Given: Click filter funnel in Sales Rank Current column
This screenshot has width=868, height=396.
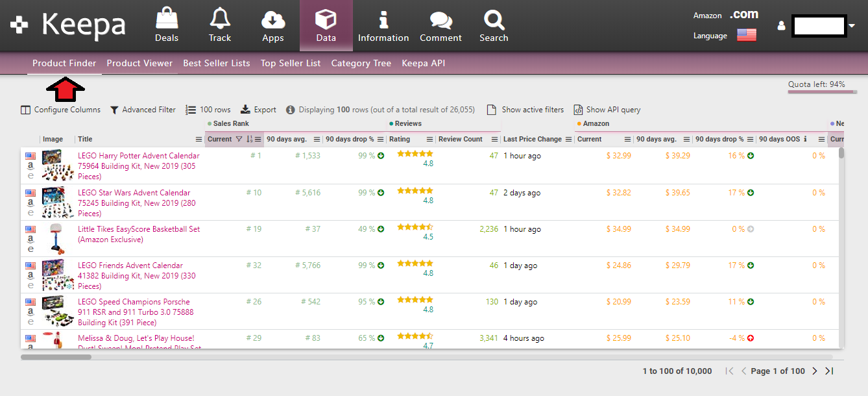Looking at the screenshot, I should point(239,139).
